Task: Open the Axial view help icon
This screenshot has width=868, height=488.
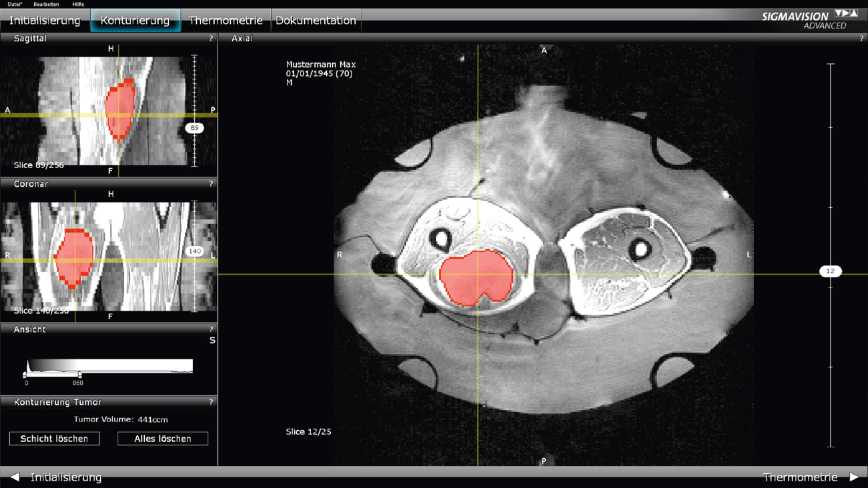Action: 861,39
